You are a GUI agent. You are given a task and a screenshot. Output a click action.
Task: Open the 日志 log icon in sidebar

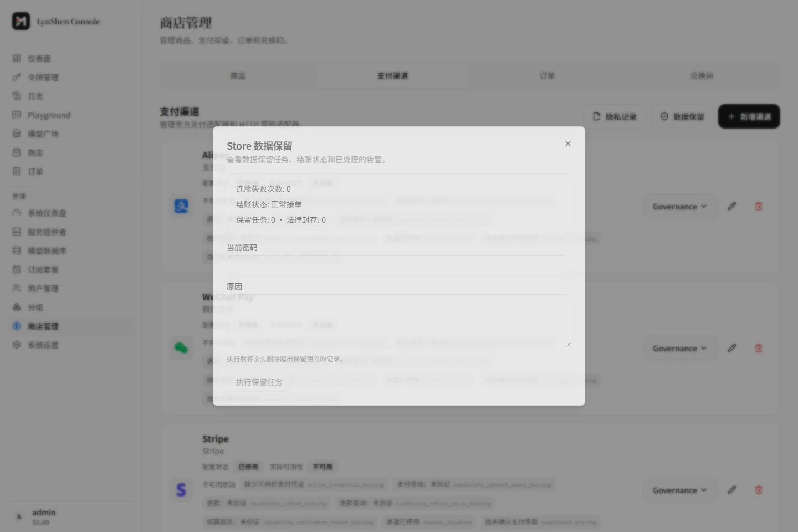pyautogui.click(x=17, y=96)
